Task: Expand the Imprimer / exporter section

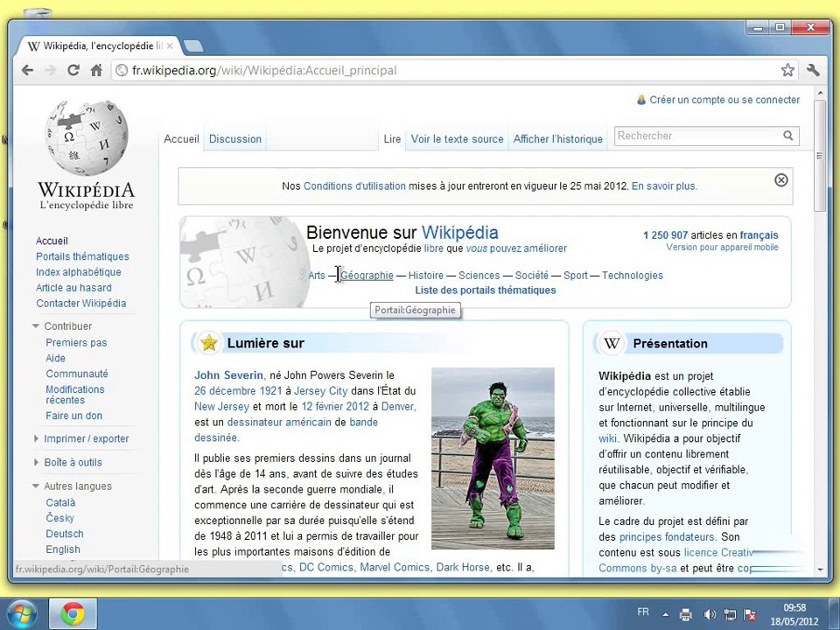Action: (36, 438)
